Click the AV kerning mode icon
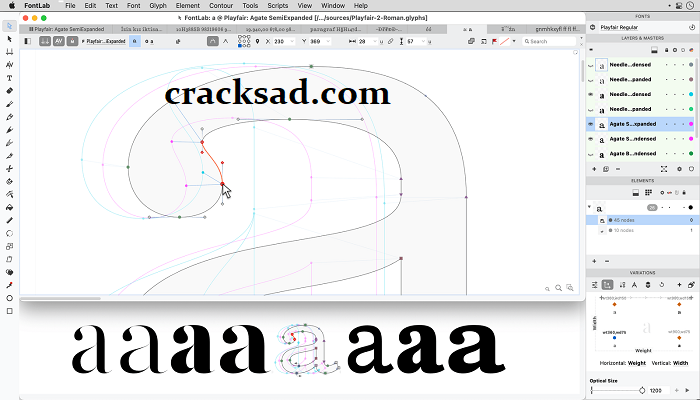The image size is (700, 400). click(58, 41)
